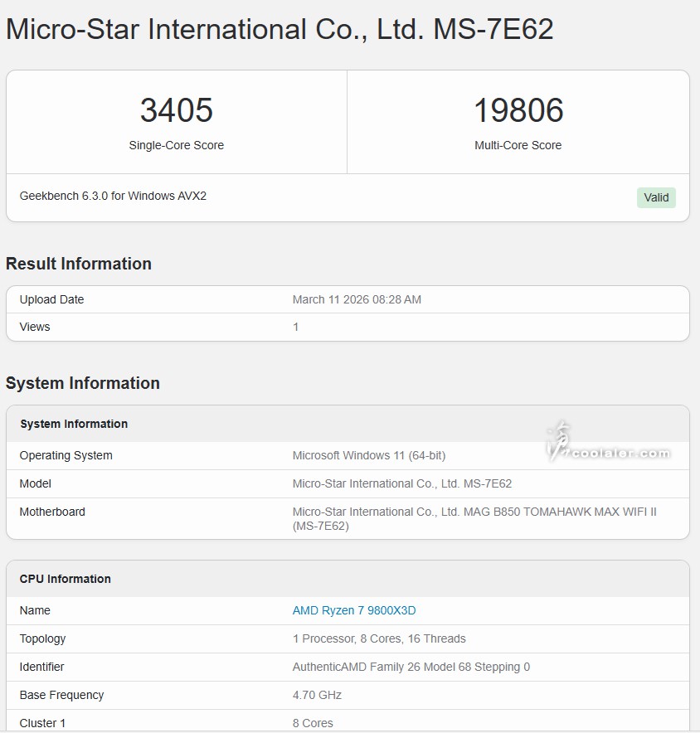
Task: Click the page title Micro-Star International MS-7E62
Action: click(280, 30)
